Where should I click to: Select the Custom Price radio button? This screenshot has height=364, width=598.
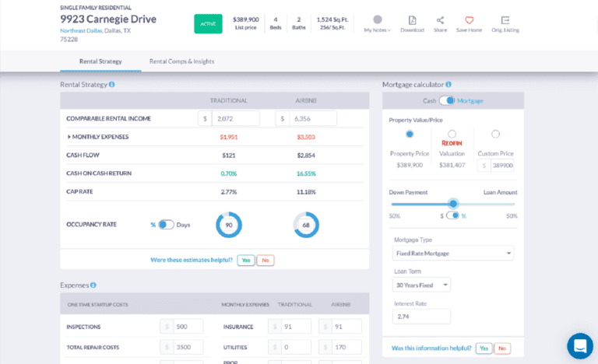(495, 134)
